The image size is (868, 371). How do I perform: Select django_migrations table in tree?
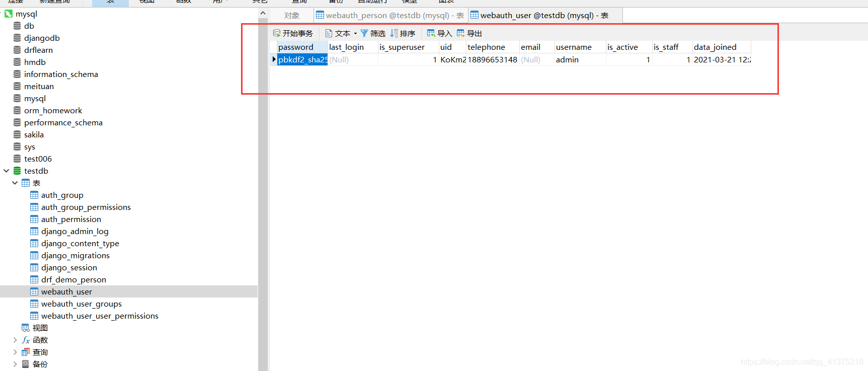[75, 255]
